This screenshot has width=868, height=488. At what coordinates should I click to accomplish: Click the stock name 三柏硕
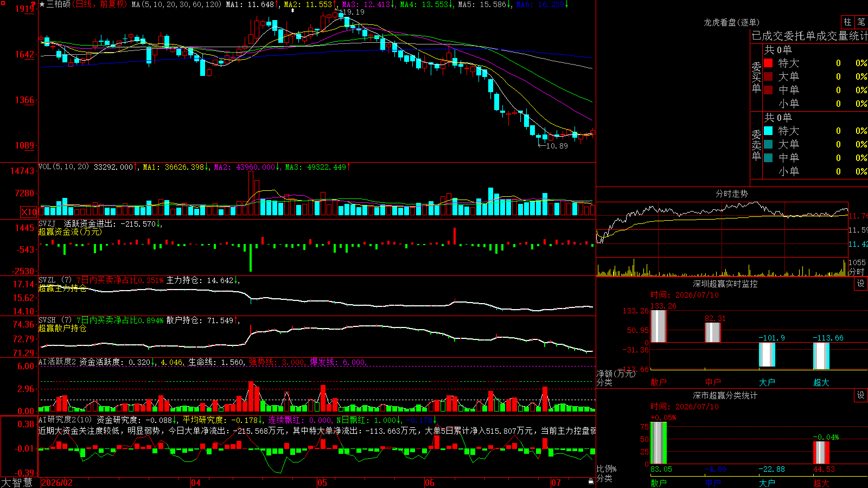click(59, 4)
